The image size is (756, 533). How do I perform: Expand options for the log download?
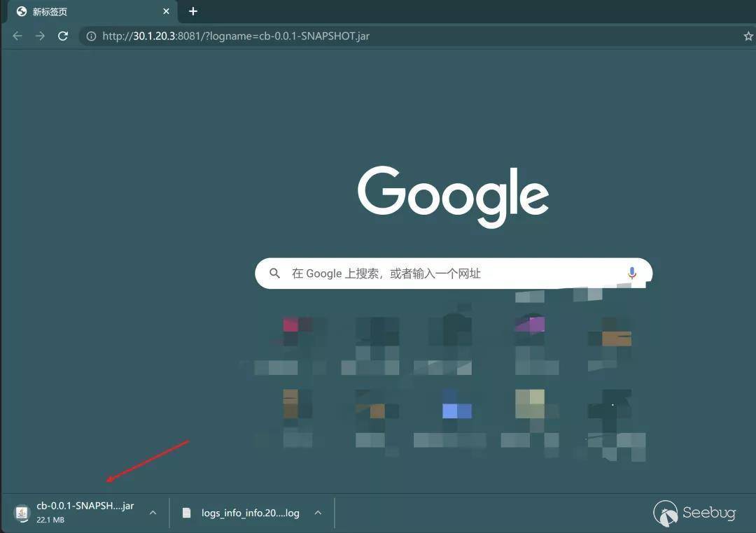tap(318, 513)
